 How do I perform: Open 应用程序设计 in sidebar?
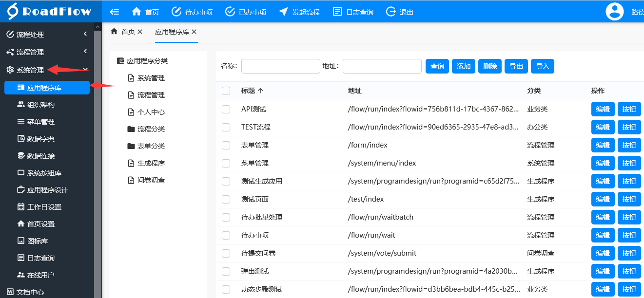pyautogui.click(x=47, y=190)
